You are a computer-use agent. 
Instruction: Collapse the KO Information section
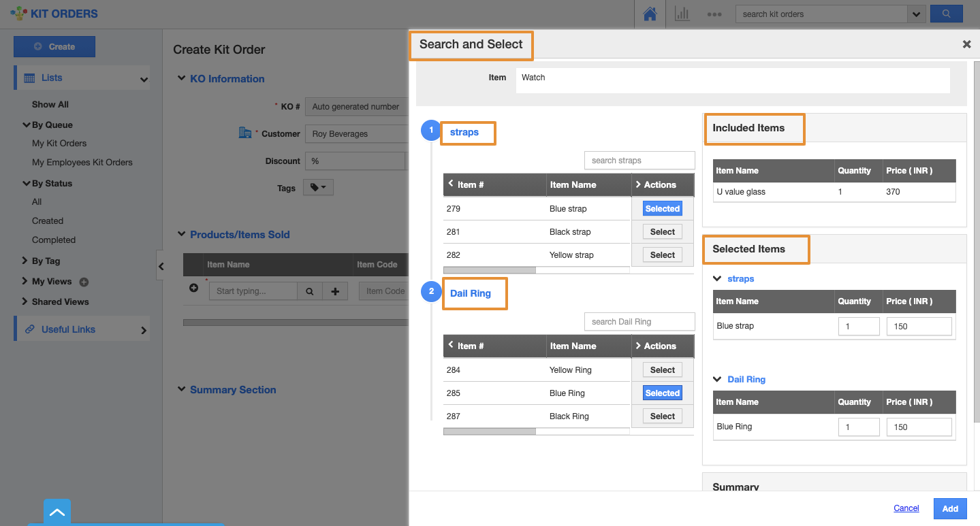[x=180, y=78]
